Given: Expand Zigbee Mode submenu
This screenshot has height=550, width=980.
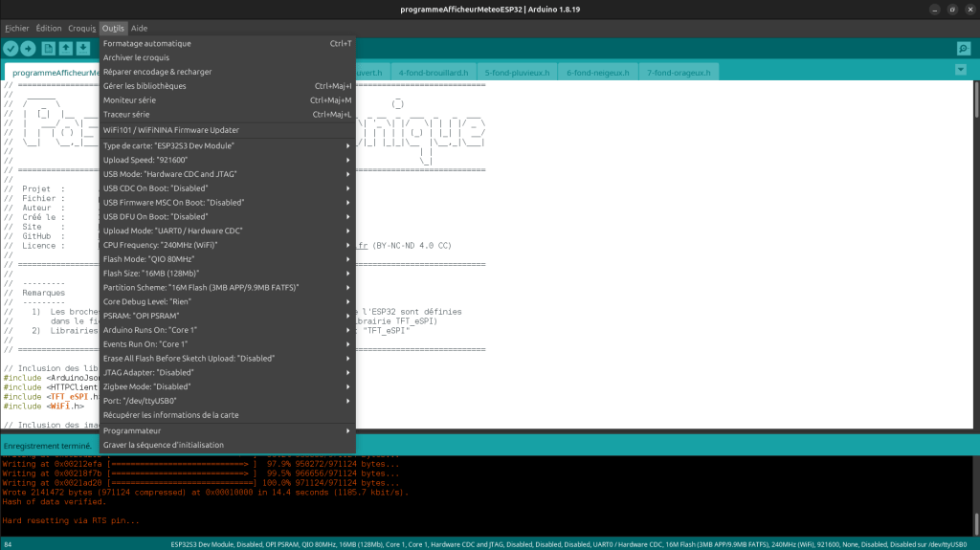Looking at the screenshot, I should [x=228, y=386].
